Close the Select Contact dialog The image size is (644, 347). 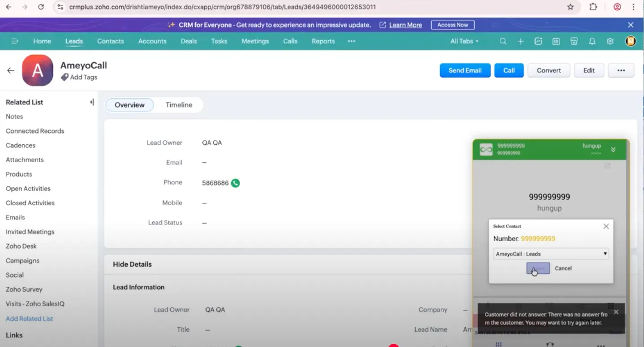click(x=606, y=226)
